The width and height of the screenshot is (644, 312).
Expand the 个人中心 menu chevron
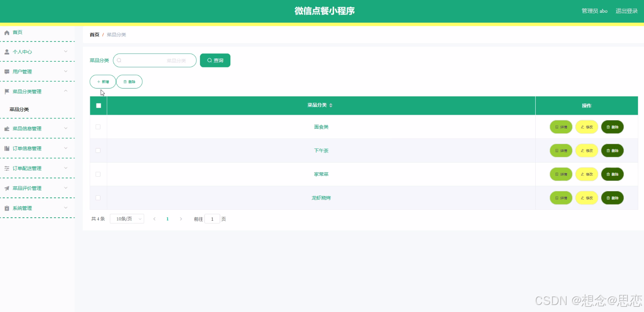click(66, 52)
